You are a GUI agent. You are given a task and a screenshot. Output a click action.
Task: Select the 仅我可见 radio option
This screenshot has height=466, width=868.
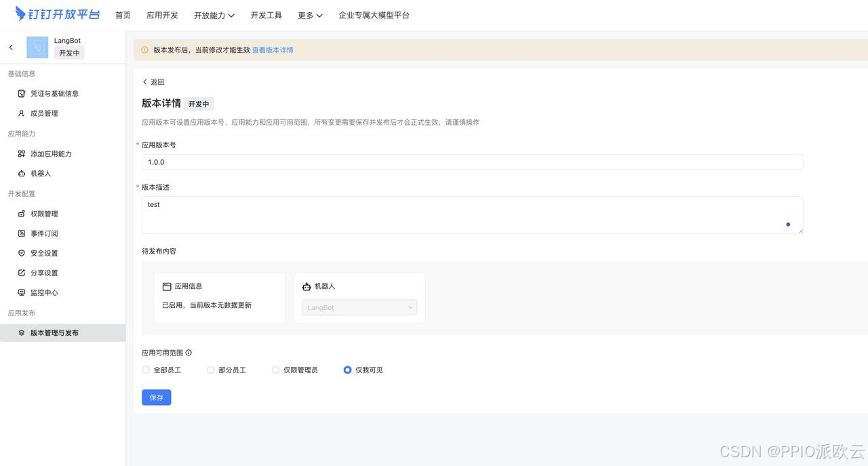pos(348,370)
